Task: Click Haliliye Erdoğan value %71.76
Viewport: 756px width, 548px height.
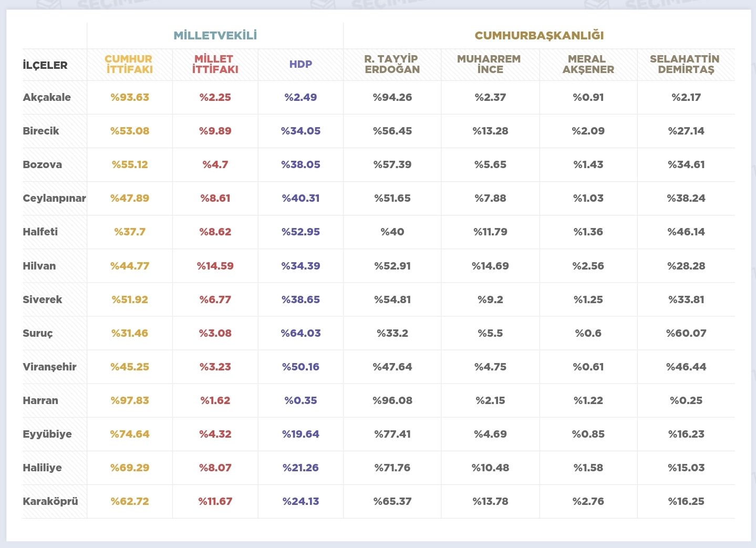Action: pos(392,468)
